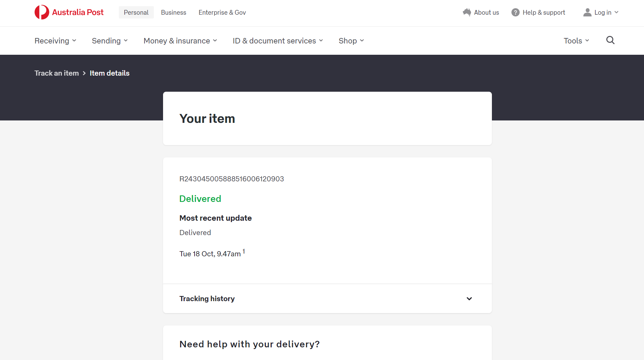The image size is (644, 360).
Task: Click the question mark Help icon
Action: [x=515, y=12]
